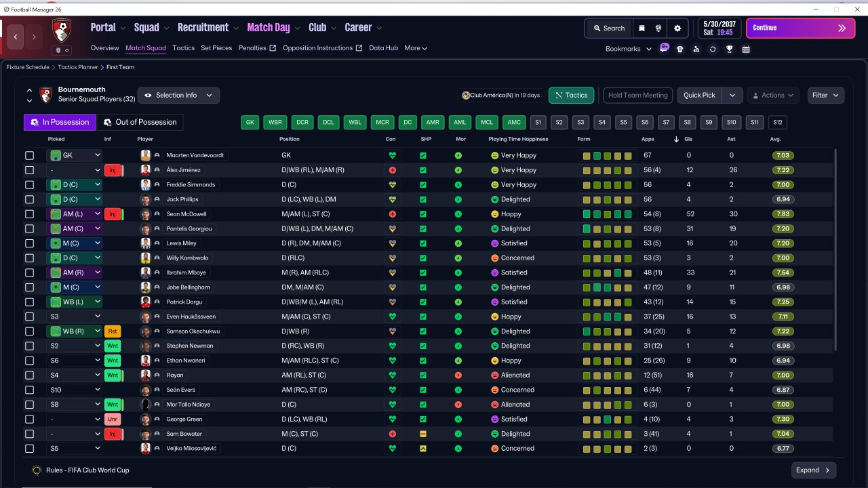Click the trophy competitions icon

tap(729, 49)
